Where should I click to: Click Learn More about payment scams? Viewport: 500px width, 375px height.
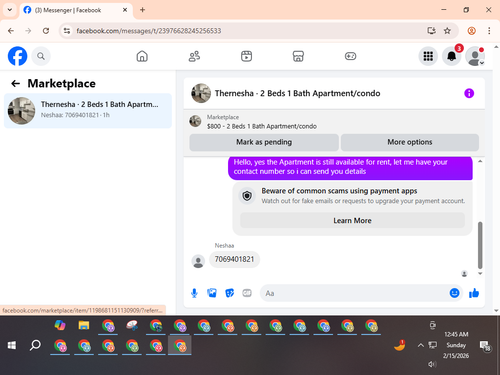click(x=352, y=221)
